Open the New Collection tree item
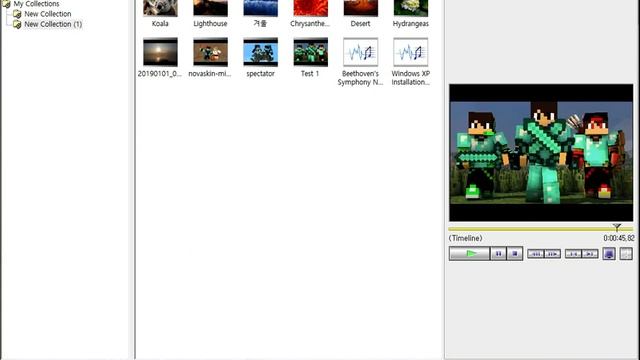This screenshot has width=640, height=360. tap(47, 14)
